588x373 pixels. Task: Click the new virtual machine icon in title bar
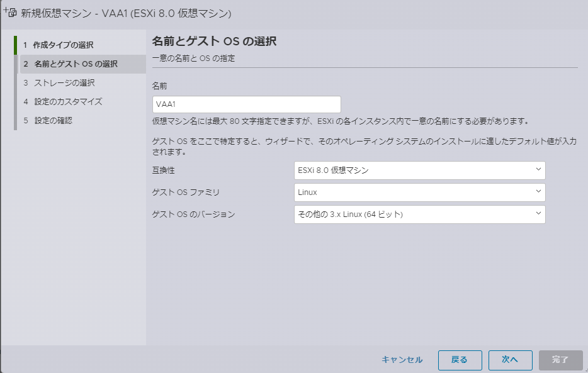coord(11,13)
